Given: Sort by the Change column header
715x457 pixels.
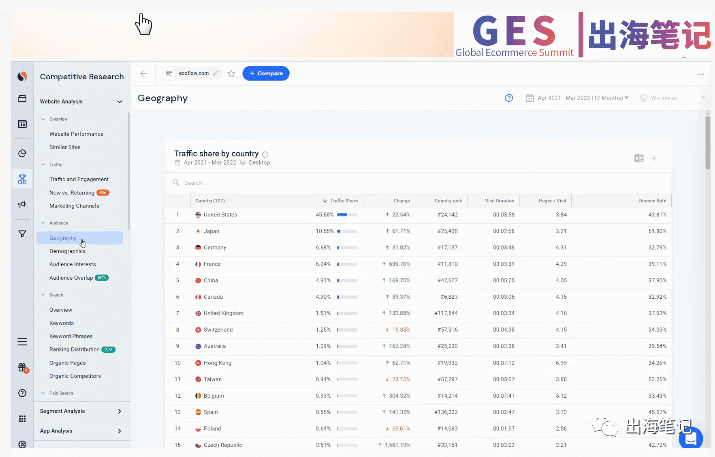Looking at the screenshot, I should [x=402, y=201].
